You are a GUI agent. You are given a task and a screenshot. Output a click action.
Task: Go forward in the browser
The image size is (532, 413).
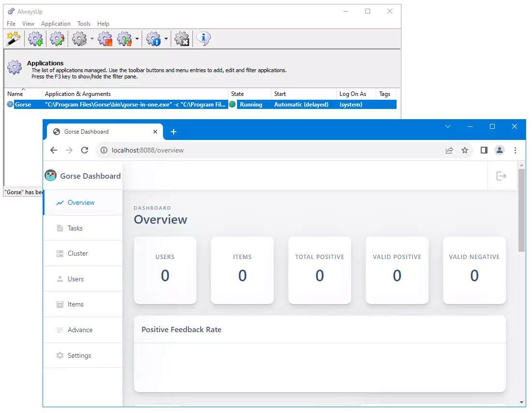(69, 150)
